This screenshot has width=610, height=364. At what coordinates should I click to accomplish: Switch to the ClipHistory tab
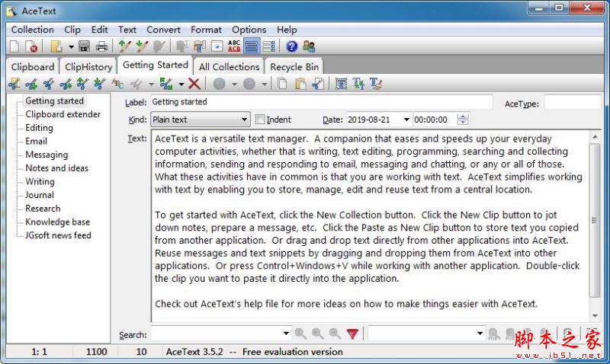88,67
